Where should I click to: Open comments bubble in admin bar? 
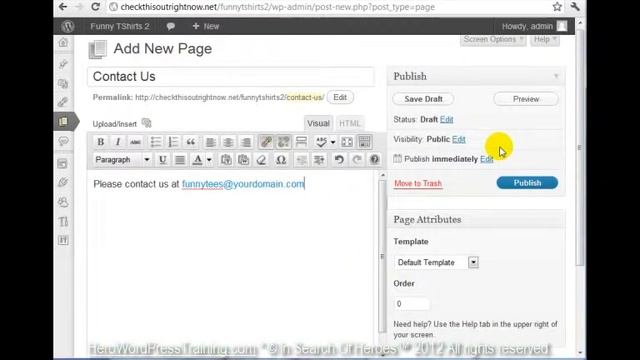(171, 26)
